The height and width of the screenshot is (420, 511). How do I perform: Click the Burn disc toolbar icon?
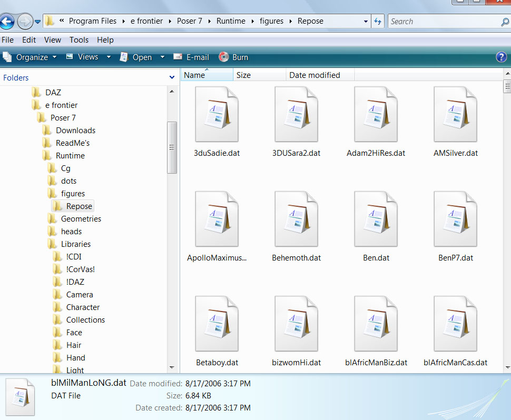pyautogui.click(x=224, y=57)
